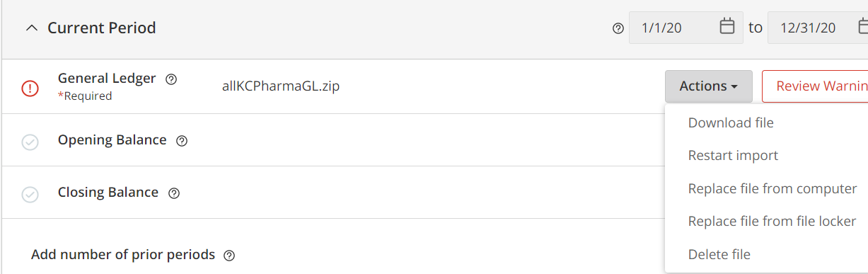Click Closing Balance status check circle
868x274 pixels.
click(x=30, y=194)
